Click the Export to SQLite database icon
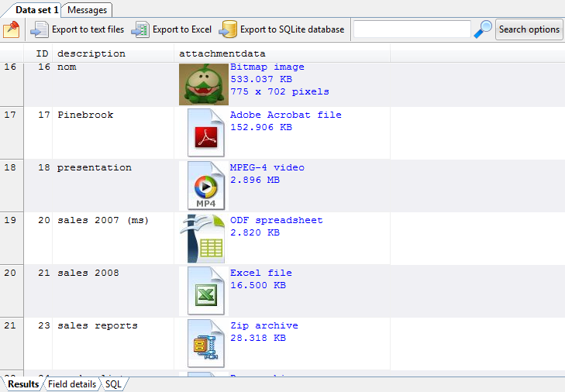The height and width of the screenshot is (392, 565). pos(228,29)
